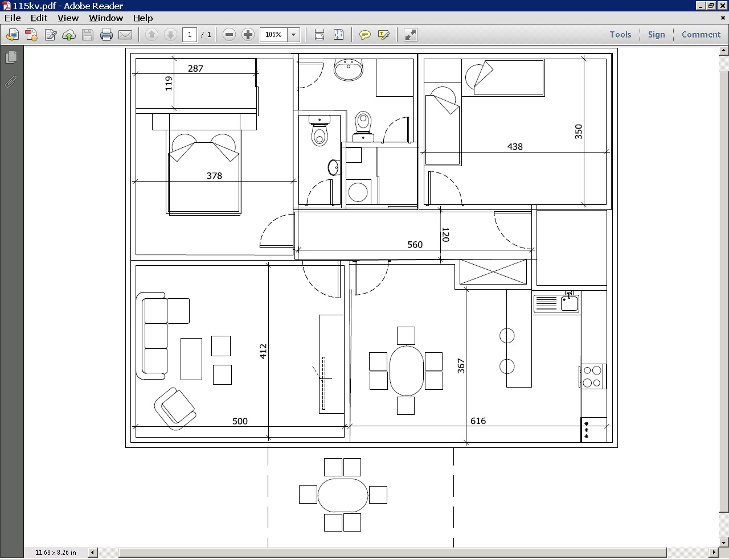Click the Print file icon

pos(107,35)
